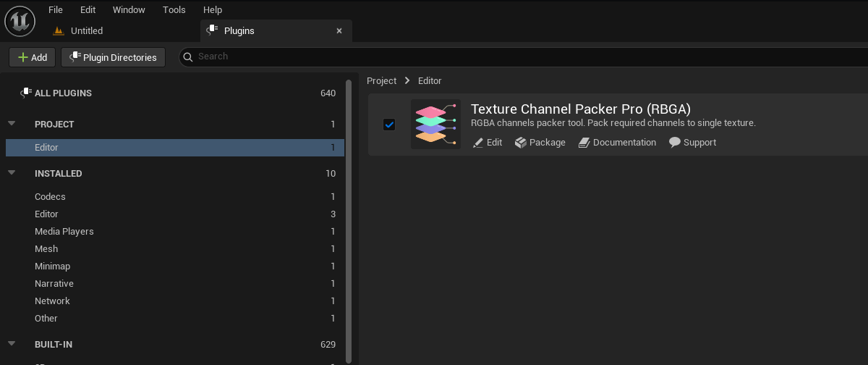This screenshot has height=365, width=868.
Task: Click the plugin title Texture Channel Packer Pro
Action: click(x=581, y=109)
